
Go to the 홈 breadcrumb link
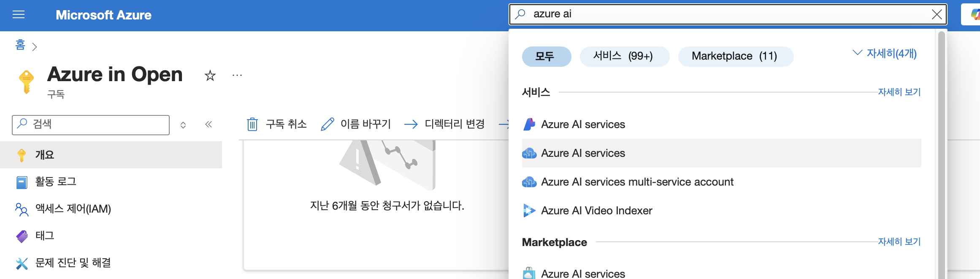click(x=20, y=45)
